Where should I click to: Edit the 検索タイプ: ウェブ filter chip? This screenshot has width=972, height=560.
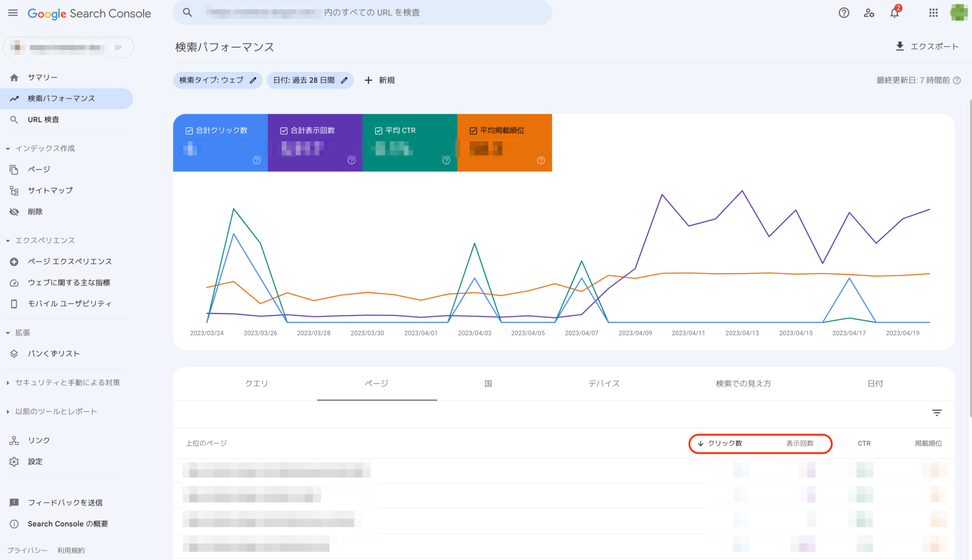pos(218,80)
